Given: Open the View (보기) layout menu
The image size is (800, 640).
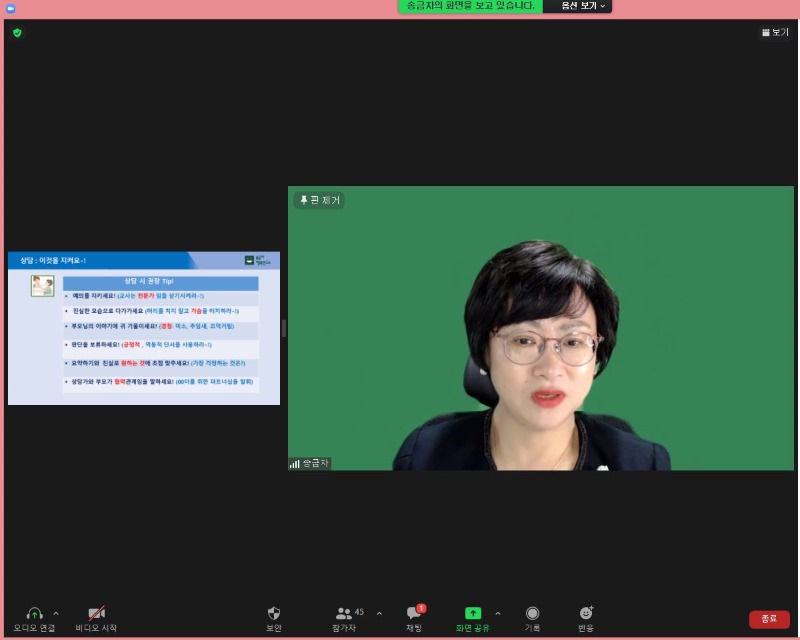Looking at the screenshot, I should [x=775, y=32].
